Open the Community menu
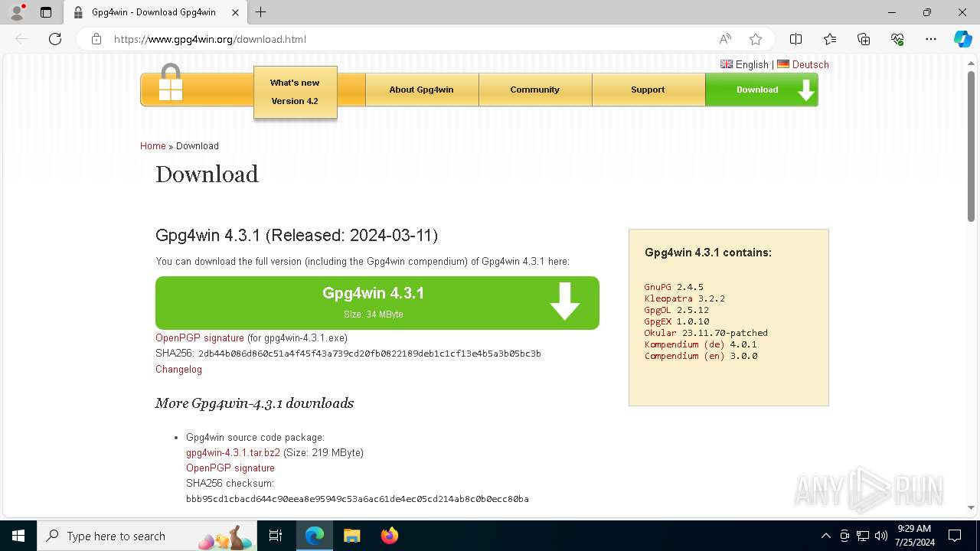This screenshot has height=551, width=980. 534,90
